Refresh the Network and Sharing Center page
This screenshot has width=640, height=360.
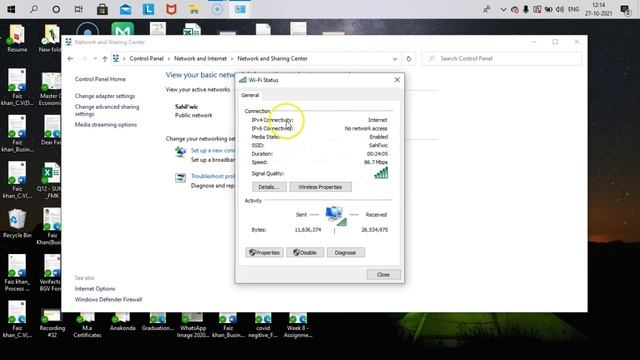point(409,59)
